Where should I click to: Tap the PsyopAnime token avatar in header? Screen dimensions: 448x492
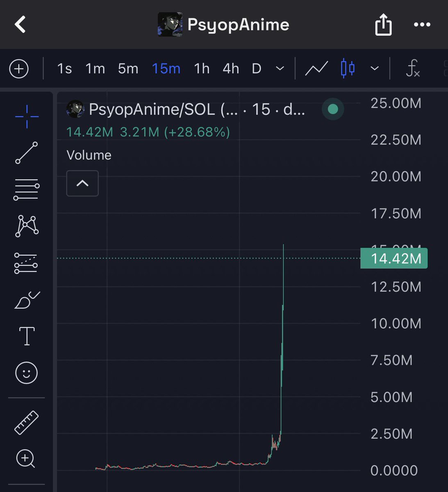pos(170,25)
